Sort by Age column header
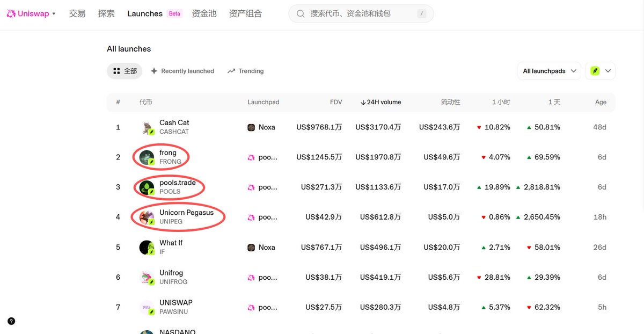644x334 pixels. click(x=601, y=102)
